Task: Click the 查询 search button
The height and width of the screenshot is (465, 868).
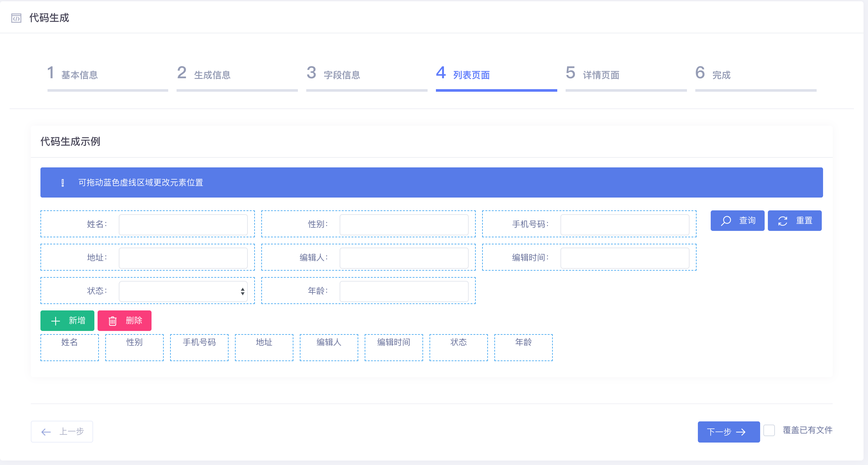Action: (x=737, y=221)
